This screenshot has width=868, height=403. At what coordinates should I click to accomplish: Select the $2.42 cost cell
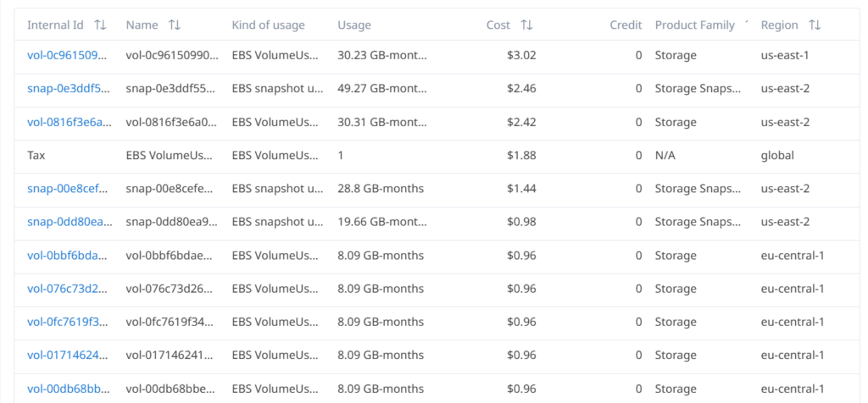point(521,122)
